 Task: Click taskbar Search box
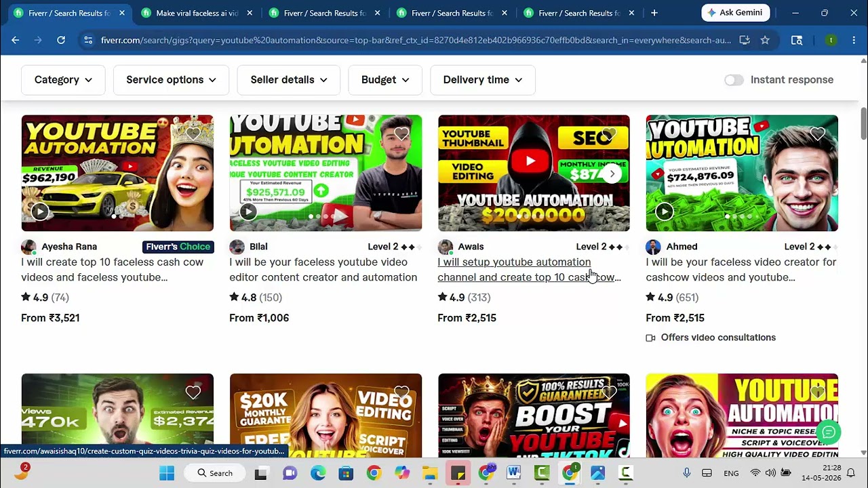coord(215,473)
